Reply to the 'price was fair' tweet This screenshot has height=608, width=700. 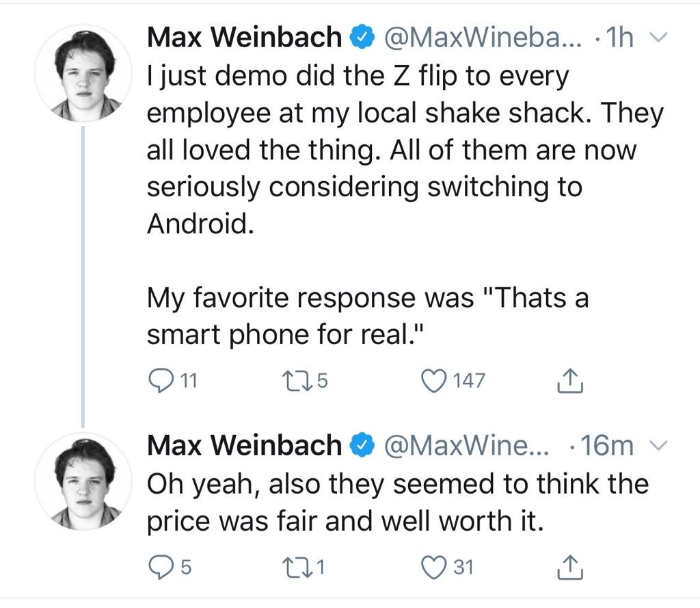coord(160,567)
